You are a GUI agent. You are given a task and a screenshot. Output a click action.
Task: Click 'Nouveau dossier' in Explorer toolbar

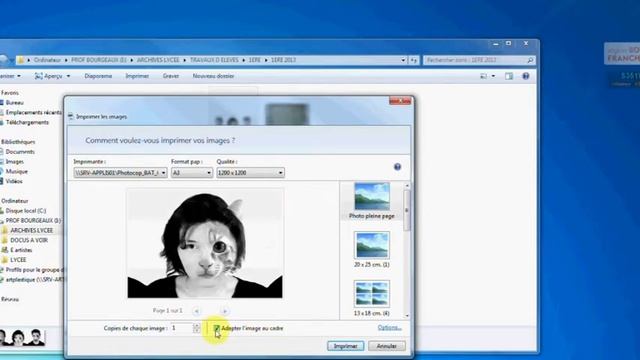(x=213, y=76)
